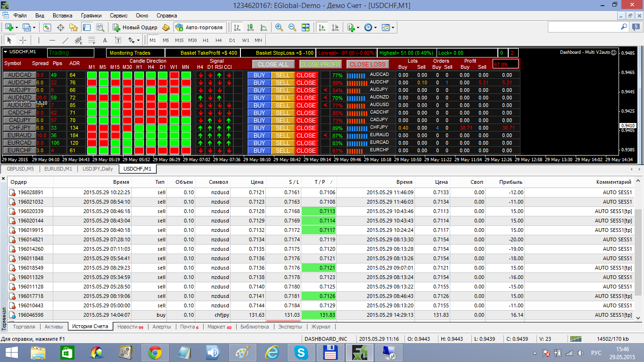
Task: Click SELL in the CHFJPY row
Action: [282, 128]
